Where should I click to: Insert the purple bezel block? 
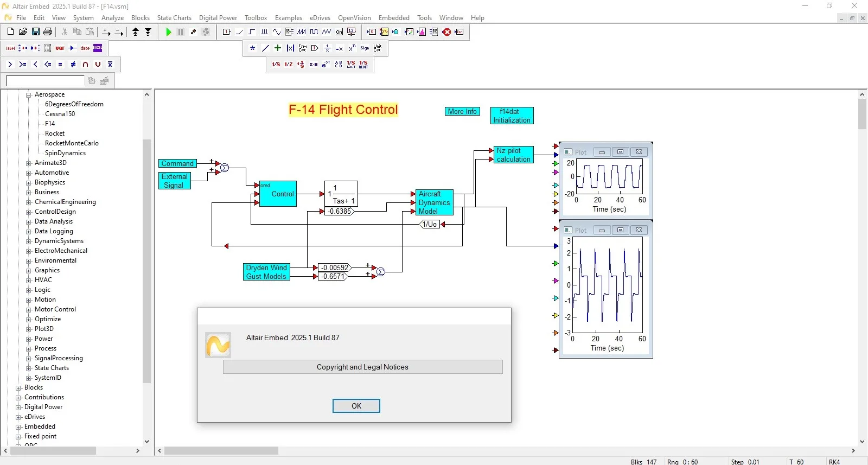(x=98, y=48)
